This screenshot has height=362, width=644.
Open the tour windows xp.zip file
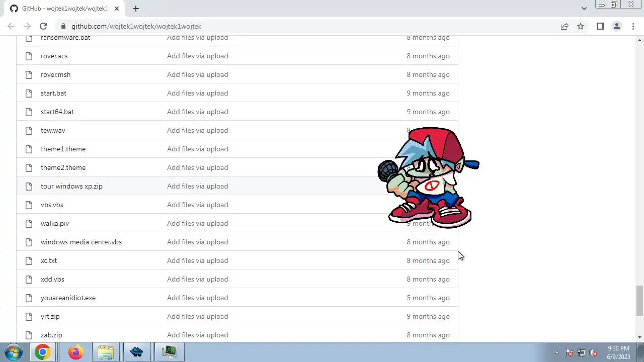click(71, 186)
